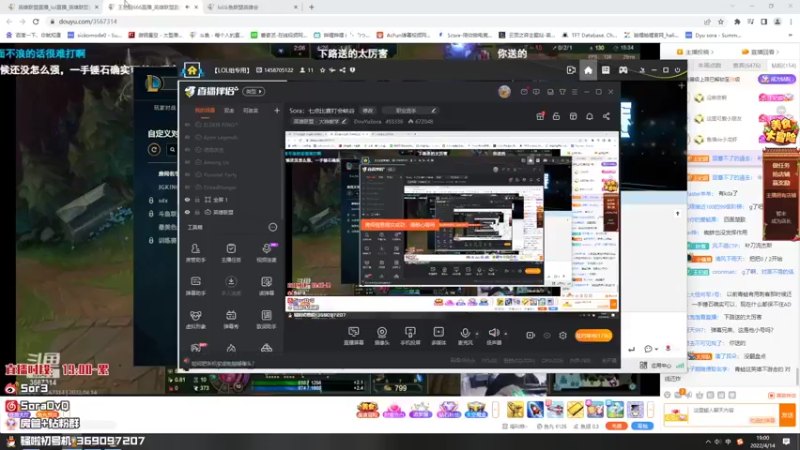
Task: Toggle the lock on 全屏1 source
Action: click(x=197, y=200)
